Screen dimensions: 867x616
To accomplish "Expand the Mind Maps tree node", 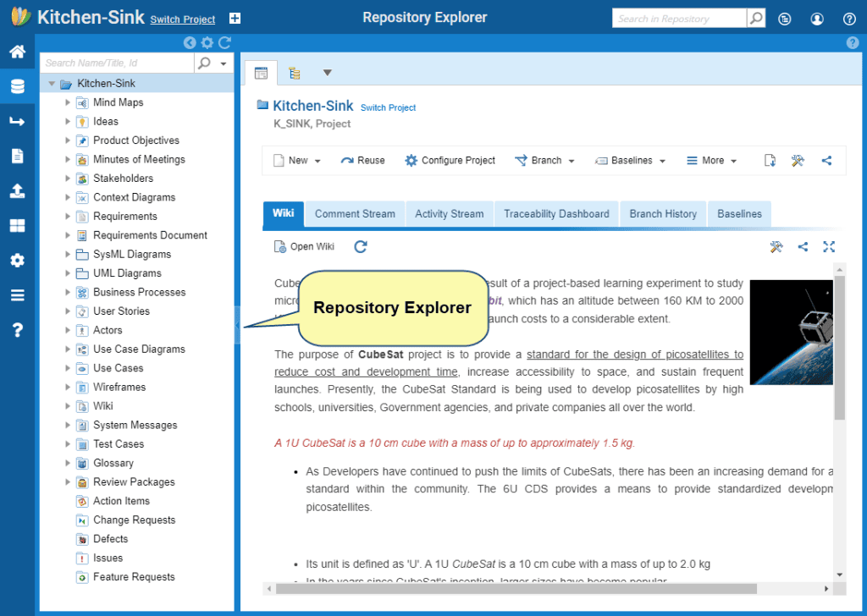I will pyautogui.click(x=69, y=102).
